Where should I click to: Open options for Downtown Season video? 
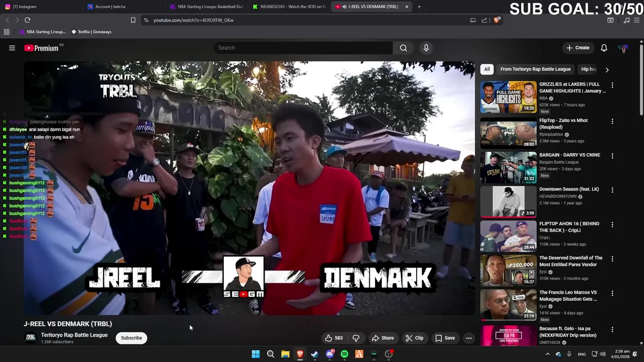coord(612,190)
